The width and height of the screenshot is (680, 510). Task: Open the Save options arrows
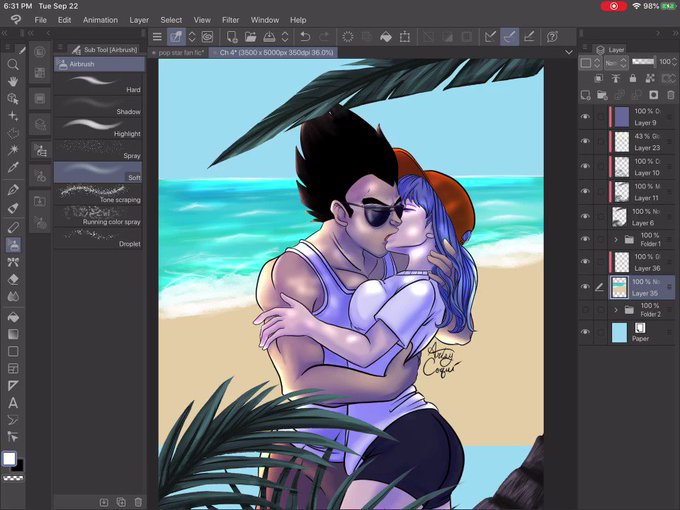pyautogui.click(x=285, y=37)
